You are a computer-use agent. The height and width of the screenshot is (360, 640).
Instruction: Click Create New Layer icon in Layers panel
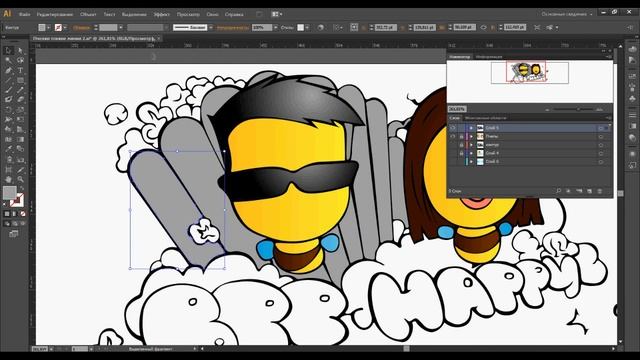click(589, 191)
